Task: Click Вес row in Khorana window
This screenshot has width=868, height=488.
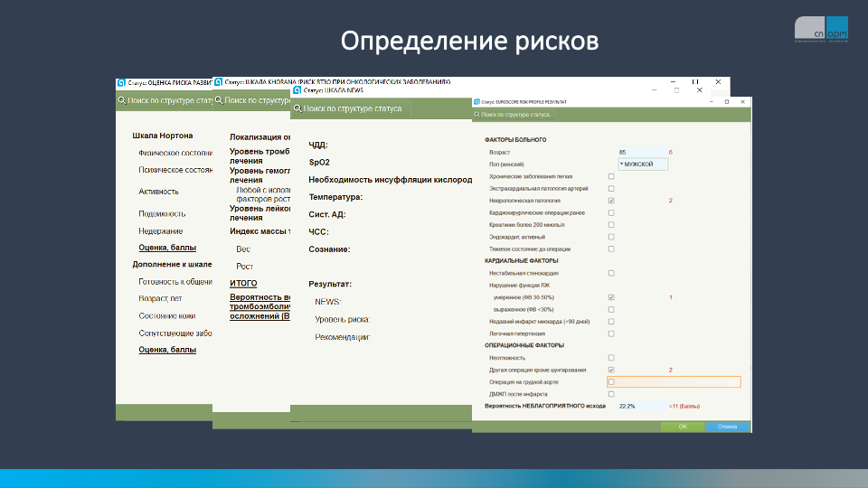Action: 243,249
